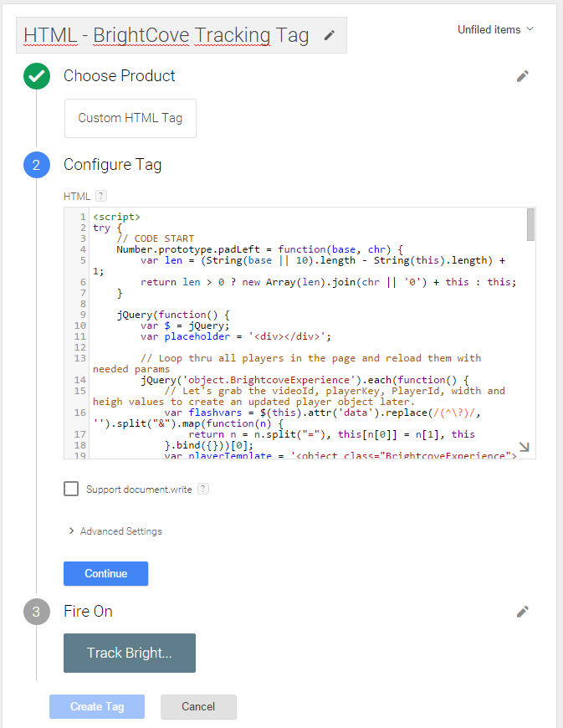This screenshot has width=563, height=728.
Task: Select Custom HTML Tag product box
Action: 131,118
